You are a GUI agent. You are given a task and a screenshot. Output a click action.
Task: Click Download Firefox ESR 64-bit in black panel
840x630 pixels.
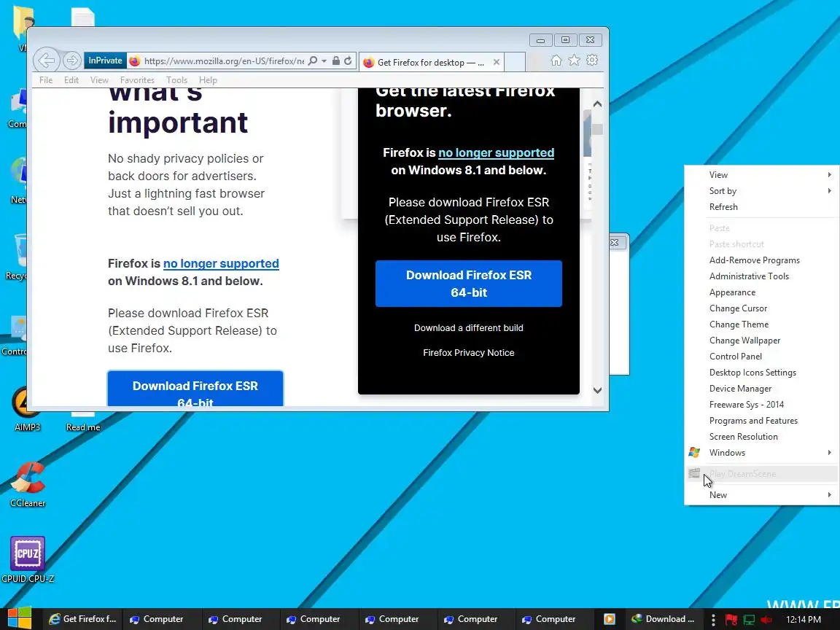pyautogui.click(x=468, y=284)
